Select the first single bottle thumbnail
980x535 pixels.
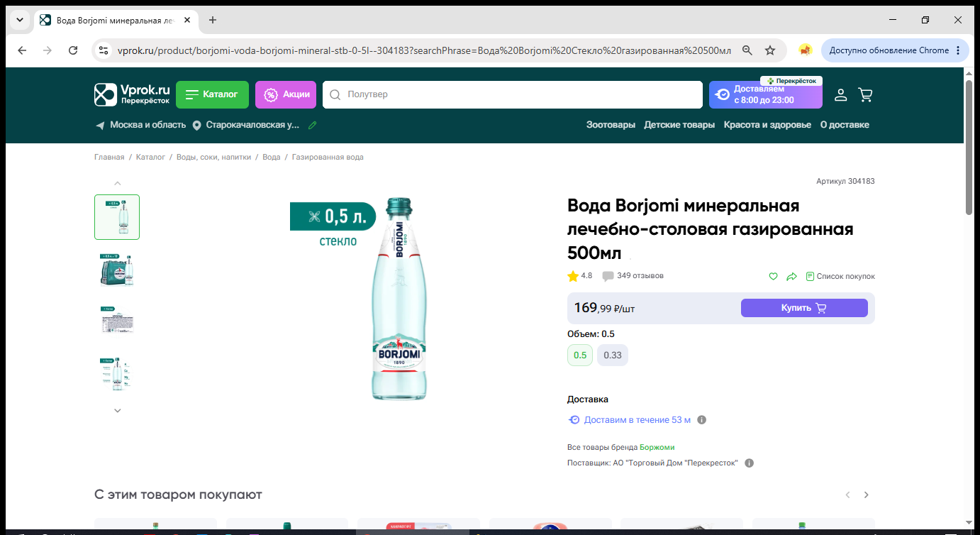tap(117, 217)
